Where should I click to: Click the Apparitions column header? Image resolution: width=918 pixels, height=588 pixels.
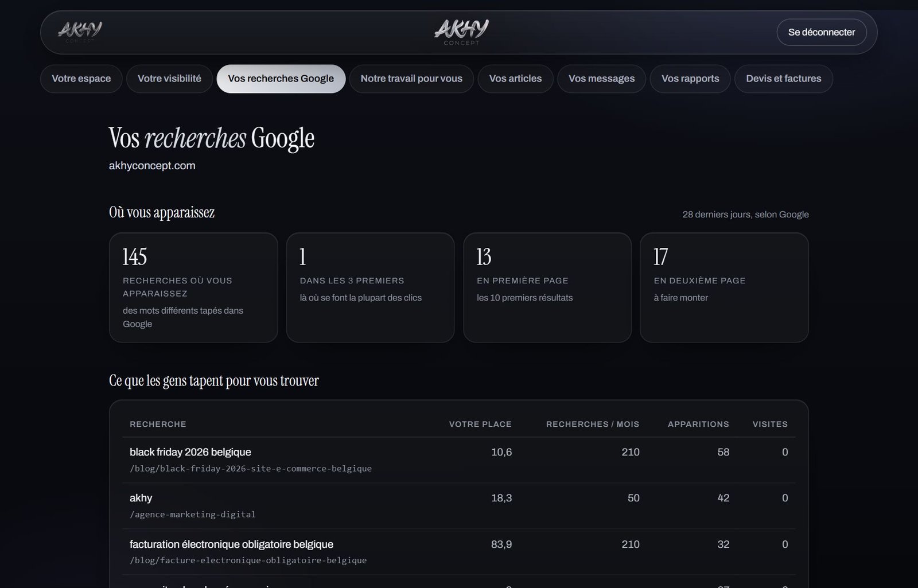tap(698, 424)
